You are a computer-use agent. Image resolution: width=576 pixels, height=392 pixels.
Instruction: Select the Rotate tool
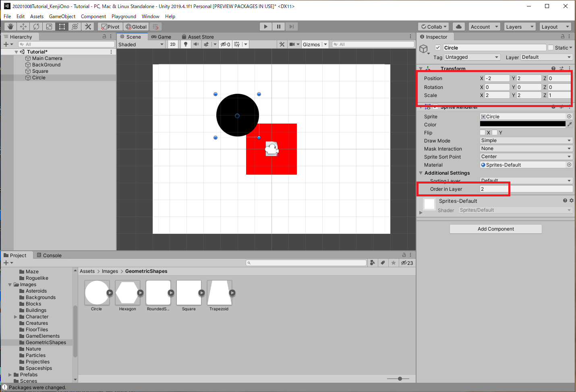(x=36, y=27)
